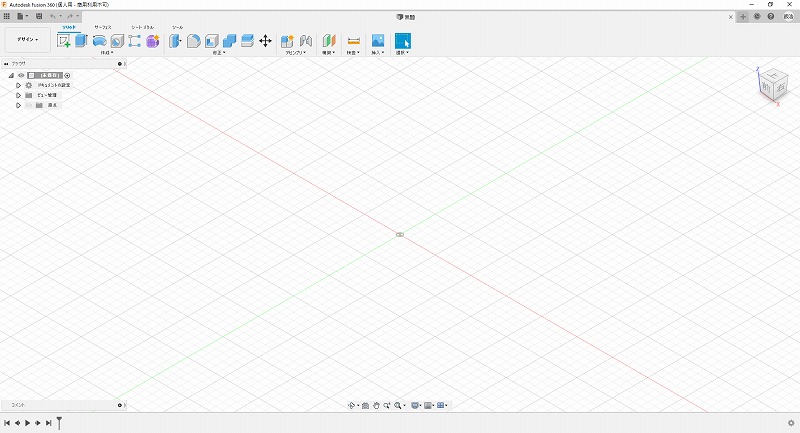The image size is (800, 433).
Task: Open the user profile avatar
Action: coord(788,16)
